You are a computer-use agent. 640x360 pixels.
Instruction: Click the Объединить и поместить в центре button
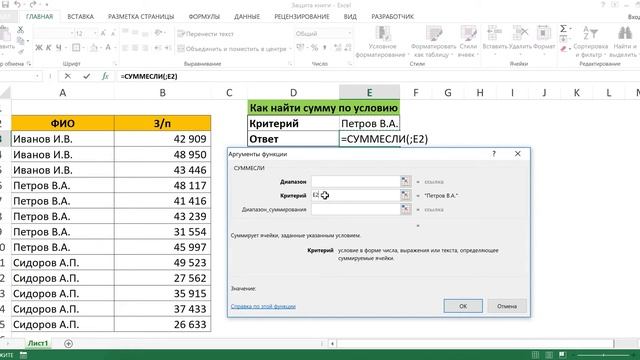click(232, 49)
